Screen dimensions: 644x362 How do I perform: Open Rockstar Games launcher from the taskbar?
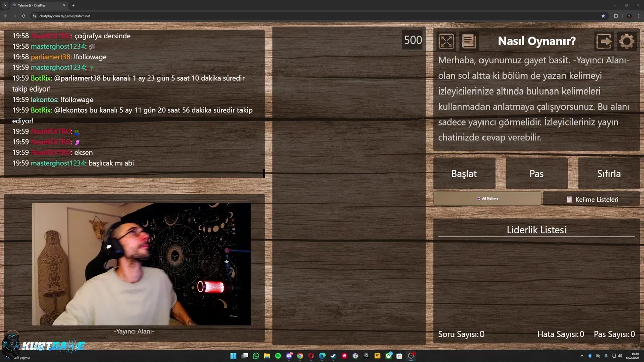[x=377, y=356]
